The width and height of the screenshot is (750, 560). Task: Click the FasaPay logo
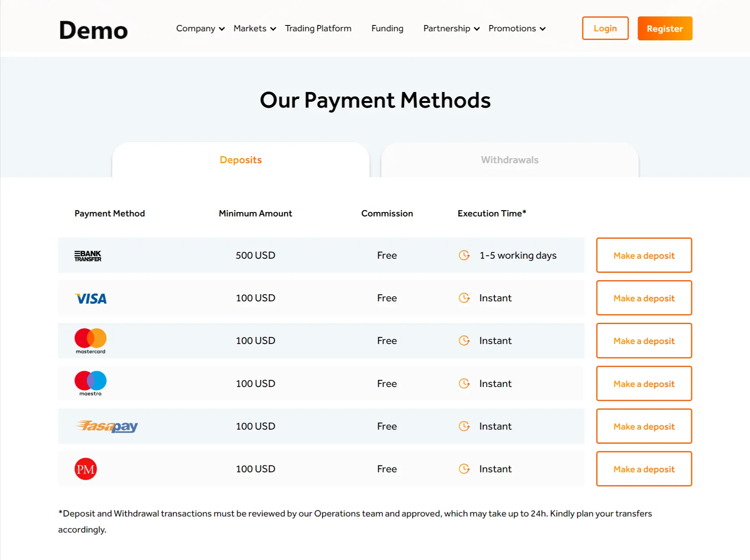point(107,426)
